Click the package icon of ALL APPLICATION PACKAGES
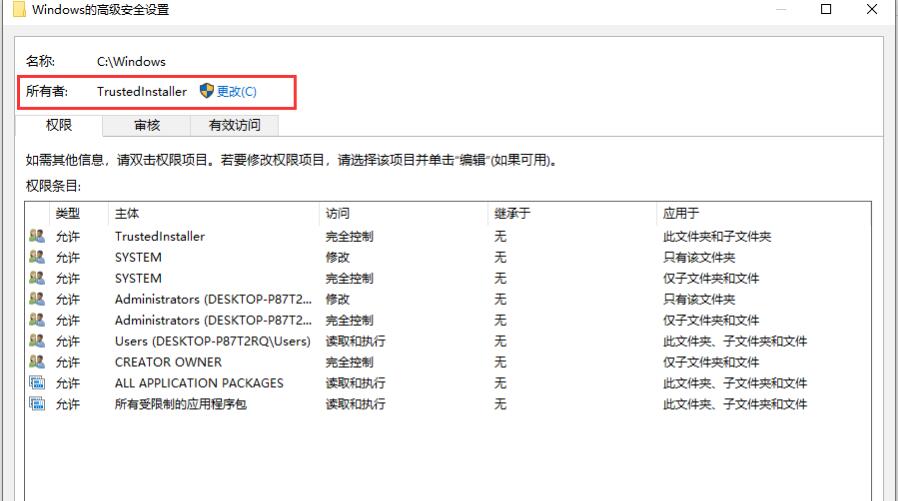Viewport: 898px width, 501px height. [37, 383]
